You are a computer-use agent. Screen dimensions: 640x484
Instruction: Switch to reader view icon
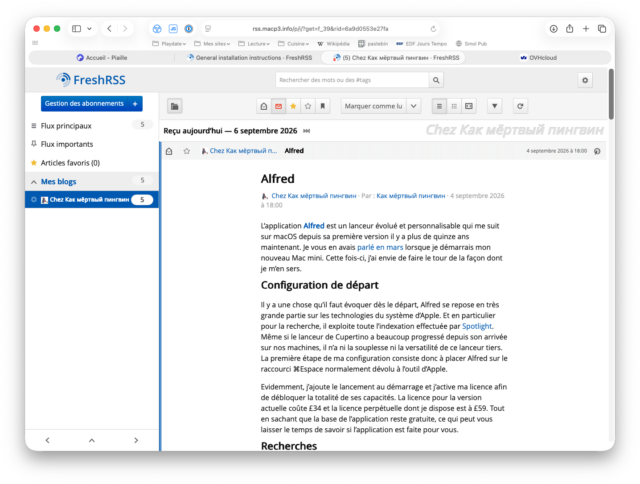[x=469, y=107]
